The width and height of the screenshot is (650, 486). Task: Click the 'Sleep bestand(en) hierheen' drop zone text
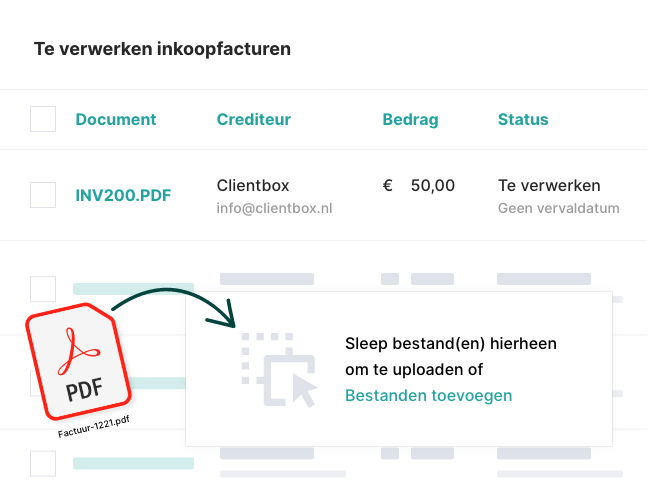click(451, 344)
